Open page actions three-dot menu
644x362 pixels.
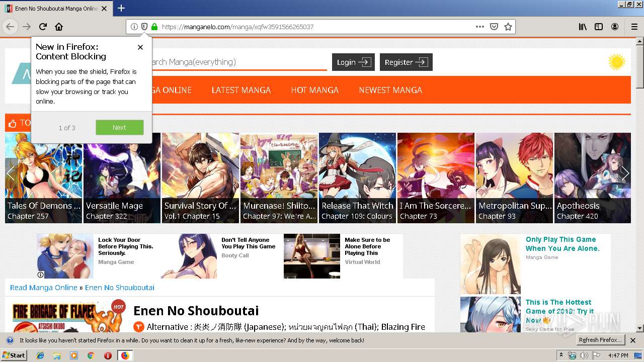click(x=480, y=27)
